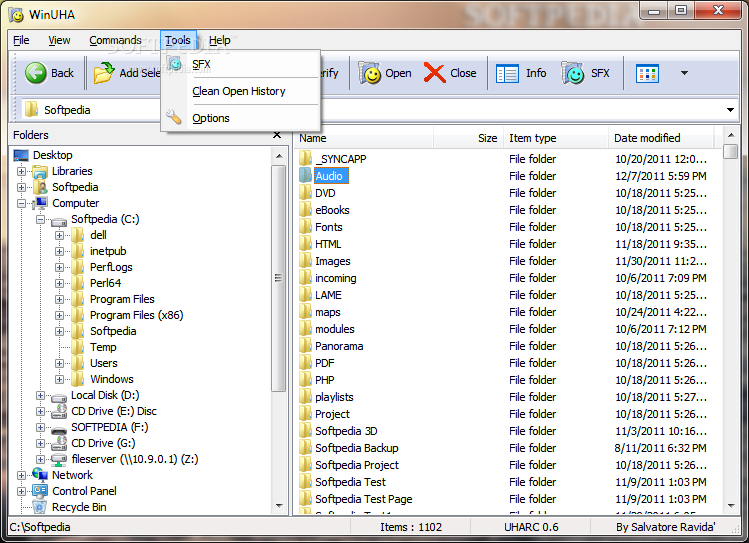Viewport: 749px width, 543px height.
Task: Expand the Libraries tree node
Action: [21, 171]
